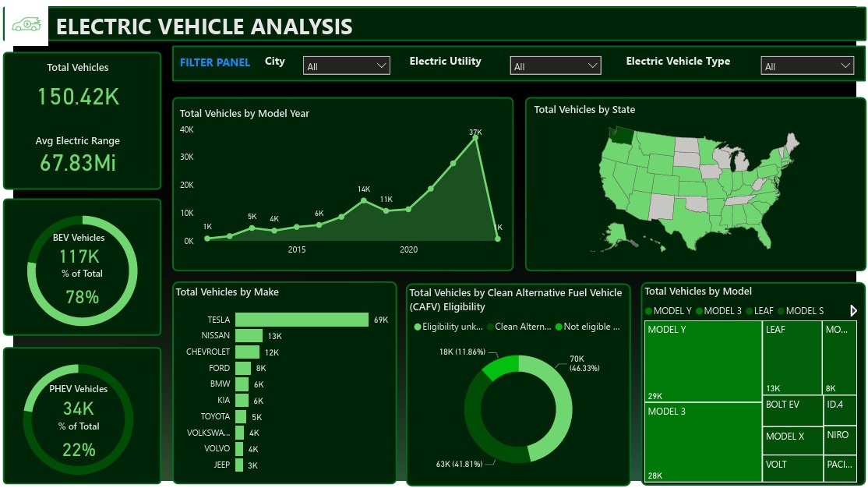Click the MODEL Y legend marker
Image resolution: width=868 pixels, height=488 pixels.
(649, 311)
